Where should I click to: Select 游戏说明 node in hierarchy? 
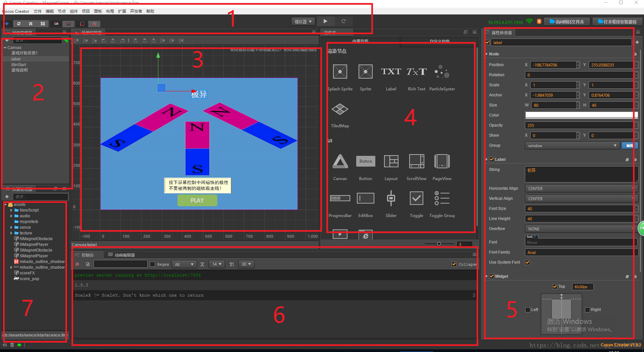(x=19, y=70)
